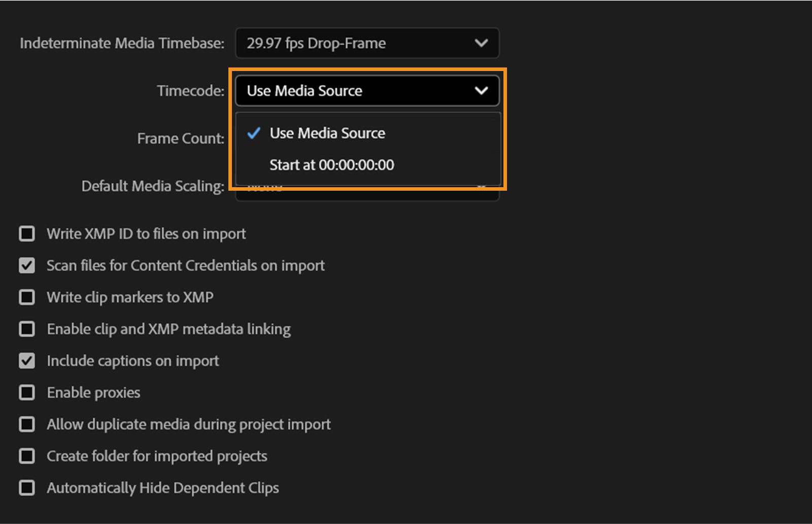Select Use Media Source from the menu
Image resolution: width=812 pixels, height=524 pixels.
point(327,133)
